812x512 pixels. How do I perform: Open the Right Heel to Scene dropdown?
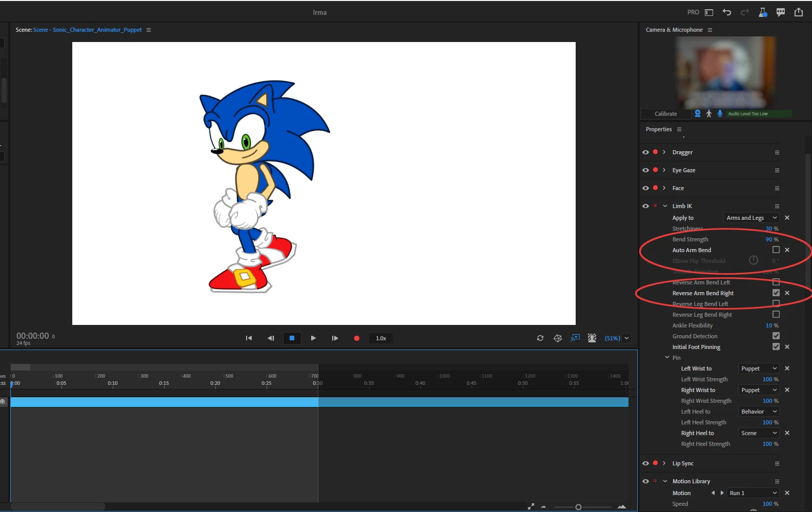click(759, 433)
